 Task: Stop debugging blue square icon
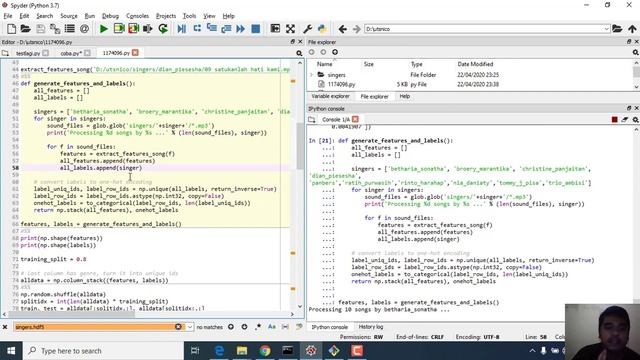point(256,29)
